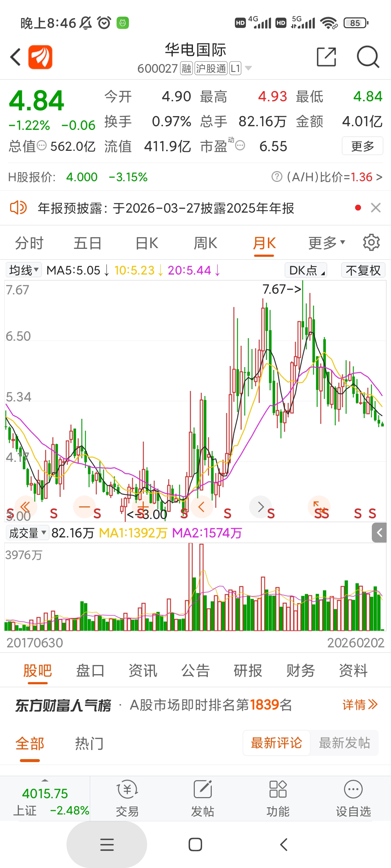Expand the stock title dropdown triangle
This screenshot has width=391, height=868.
pyautogui.click(x=248, y=68)
